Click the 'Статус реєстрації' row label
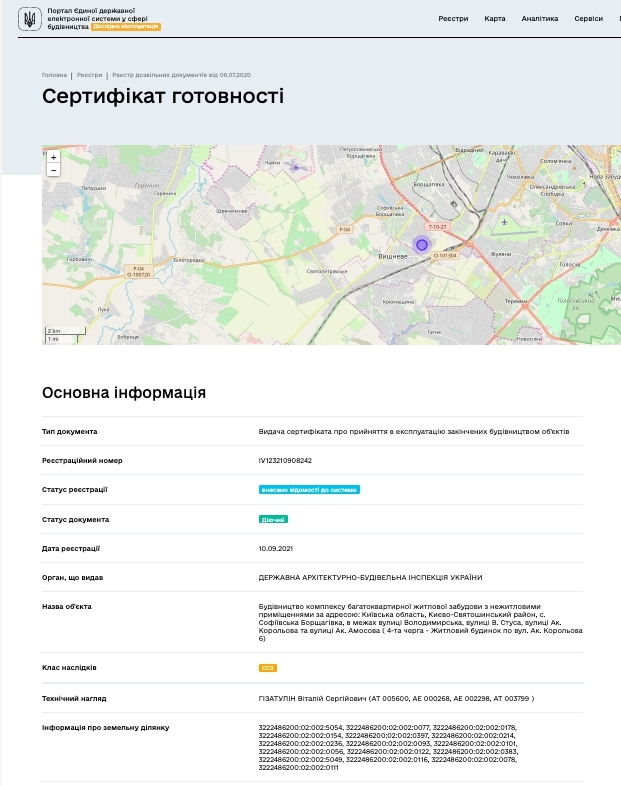621x786 pixels. pyautogui.click(x=75, y=490)
